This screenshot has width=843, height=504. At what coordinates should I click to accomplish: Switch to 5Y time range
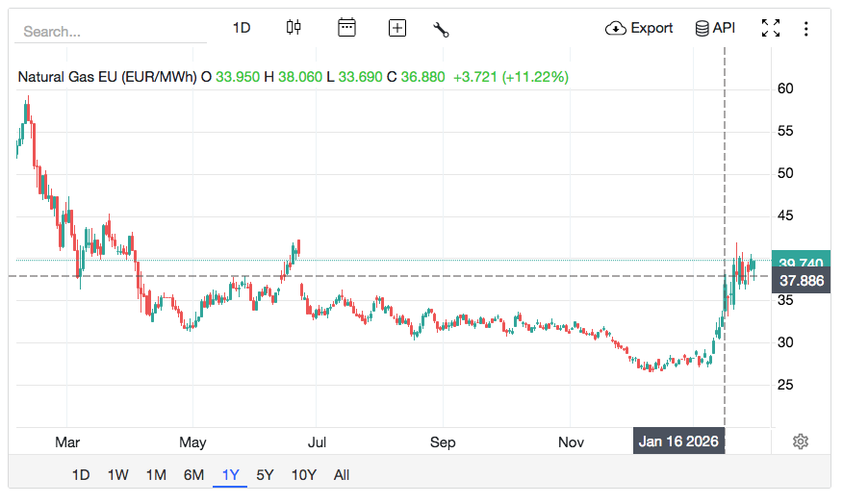coord(266,474)
